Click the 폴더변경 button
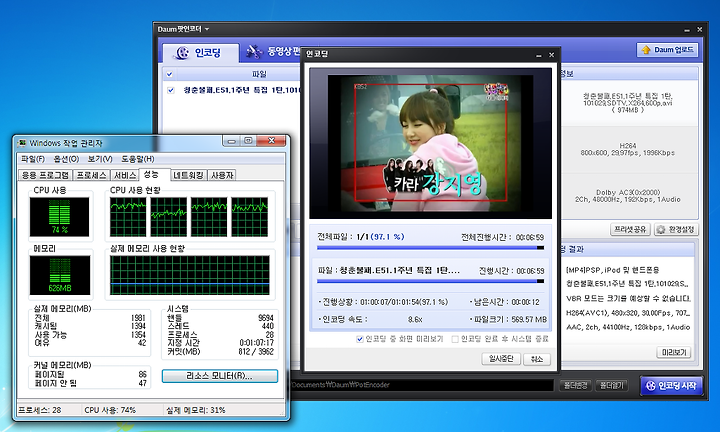Image resolution: width=720 pixels, height=432 pixels. [575, 386]
